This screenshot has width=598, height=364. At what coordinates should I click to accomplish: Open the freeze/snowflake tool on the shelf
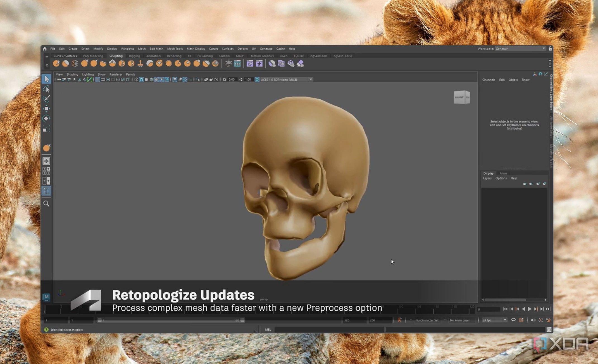[x=228, y=64]
